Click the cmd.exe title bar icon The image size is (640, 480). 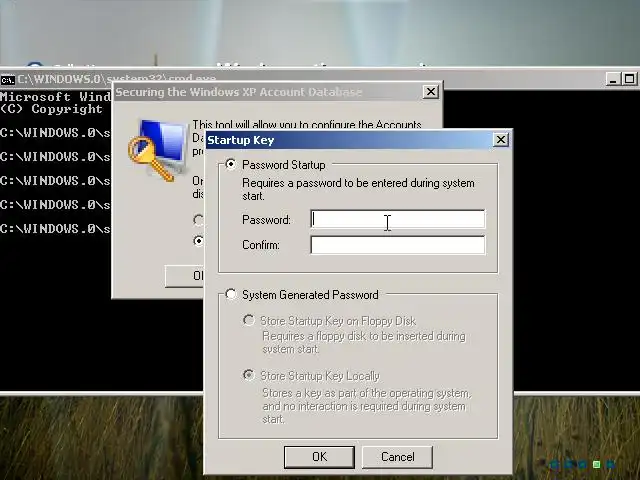tap(8, 80)
